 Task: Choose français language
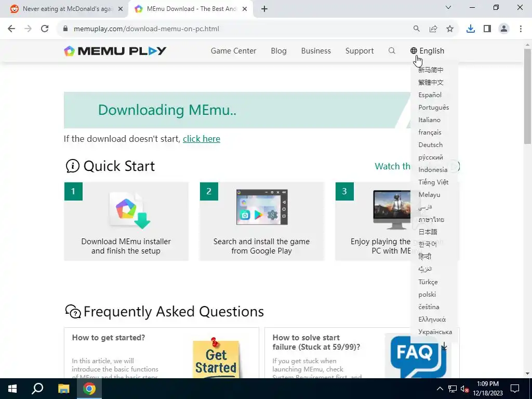(430, 132)
